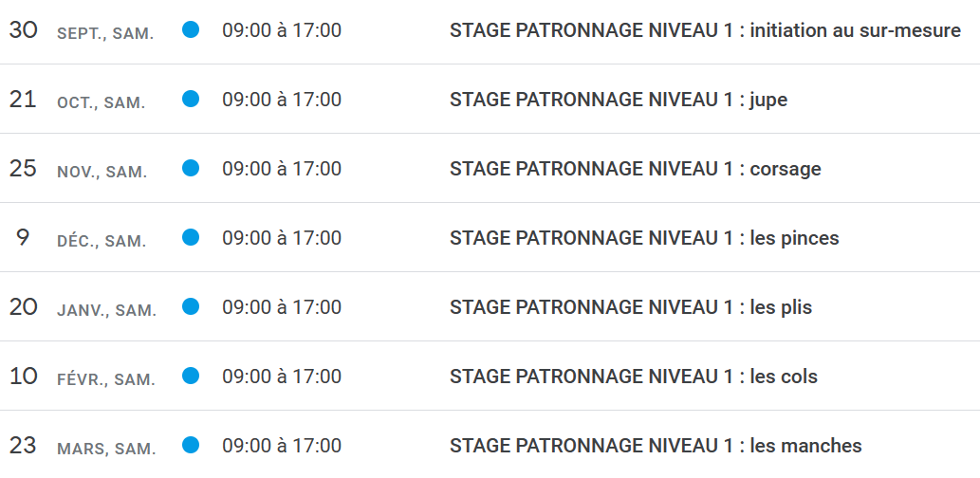Click the blue dot for the 23 Mars event

tap(191, 445)
